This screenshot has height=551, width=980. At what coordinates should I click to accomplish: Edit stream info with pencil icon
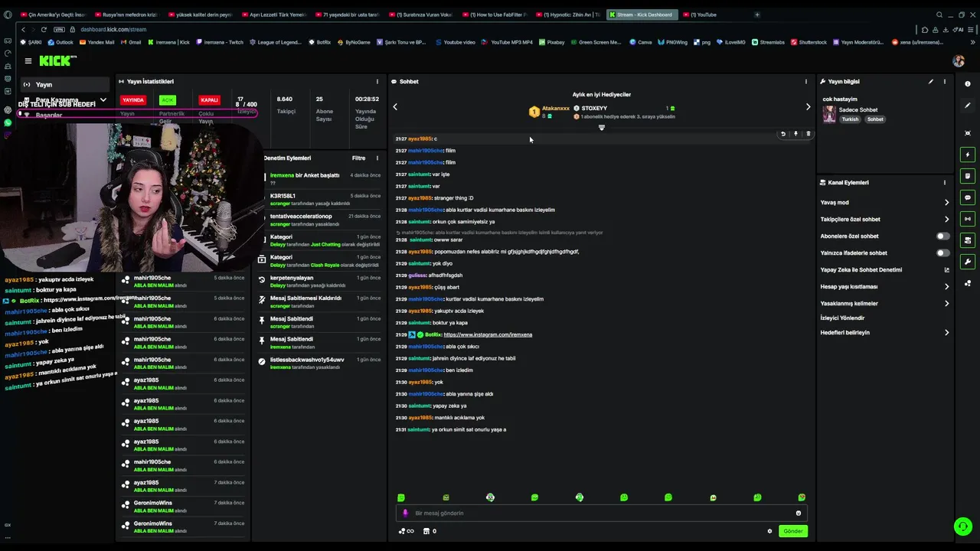tap(931, 81)
